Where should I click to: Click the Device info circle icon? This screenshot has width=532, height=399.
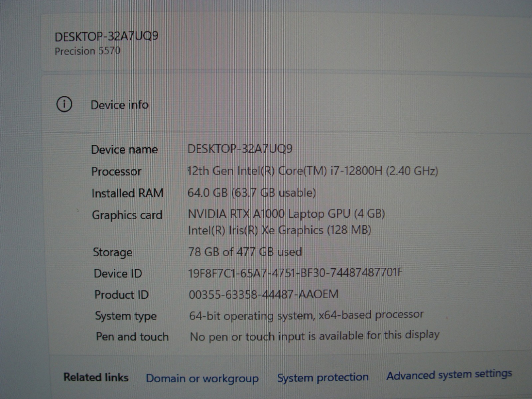(64, 104)
